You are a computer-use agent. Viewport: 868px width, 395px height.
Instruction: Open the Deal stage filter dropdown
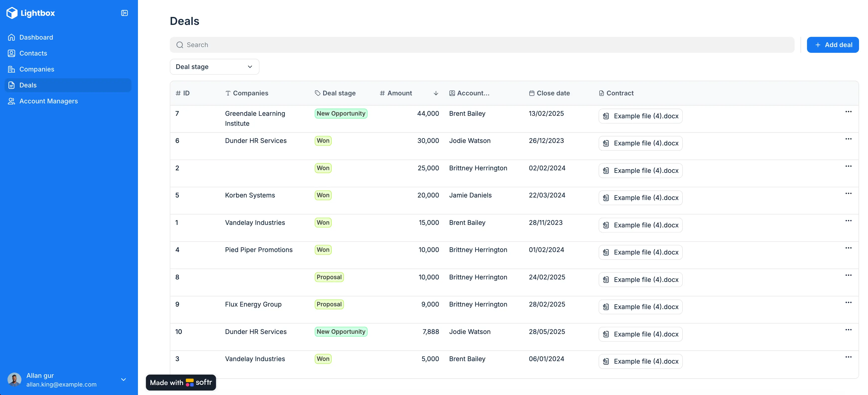(x=214, y=66)
